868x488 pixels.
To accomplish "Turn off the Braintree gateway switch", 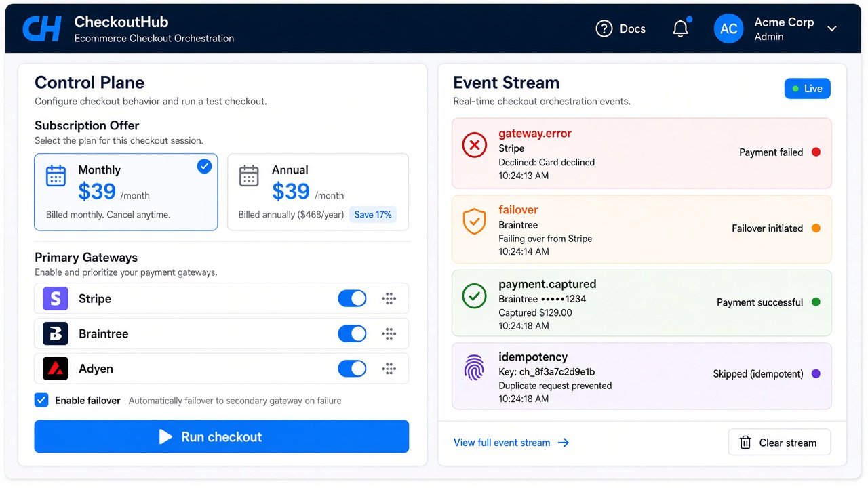I will point(352,333).
